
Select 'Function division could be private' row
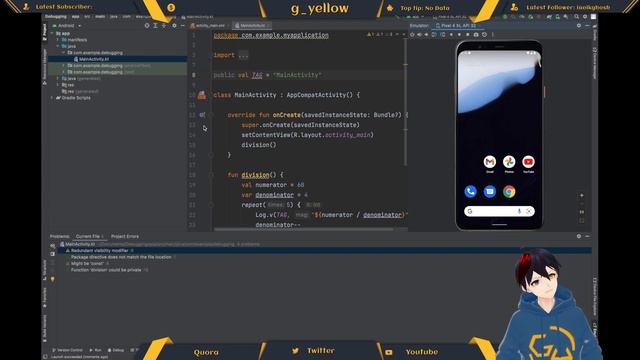(x=106, y=270)
